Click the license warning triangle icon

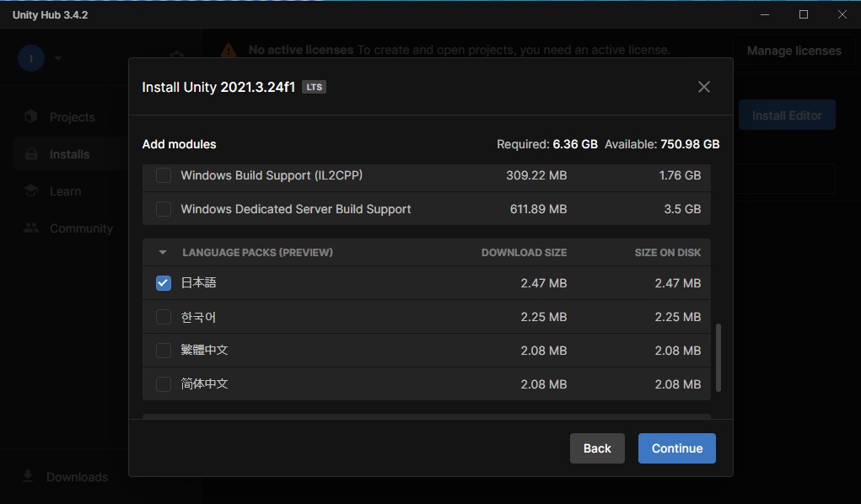[229, 51]
